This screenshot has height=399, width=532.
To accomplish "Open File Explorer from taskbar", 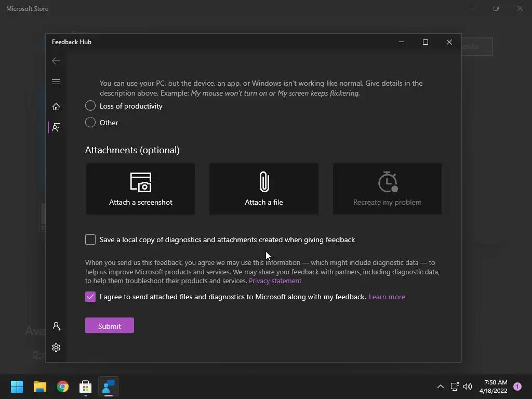I will [39, 387].
